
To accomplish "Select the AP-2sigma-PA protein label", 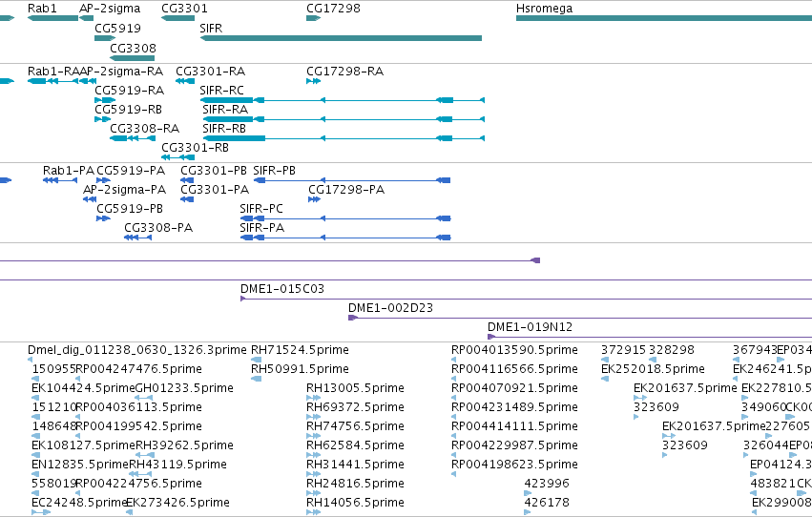I will click(125, 190).
